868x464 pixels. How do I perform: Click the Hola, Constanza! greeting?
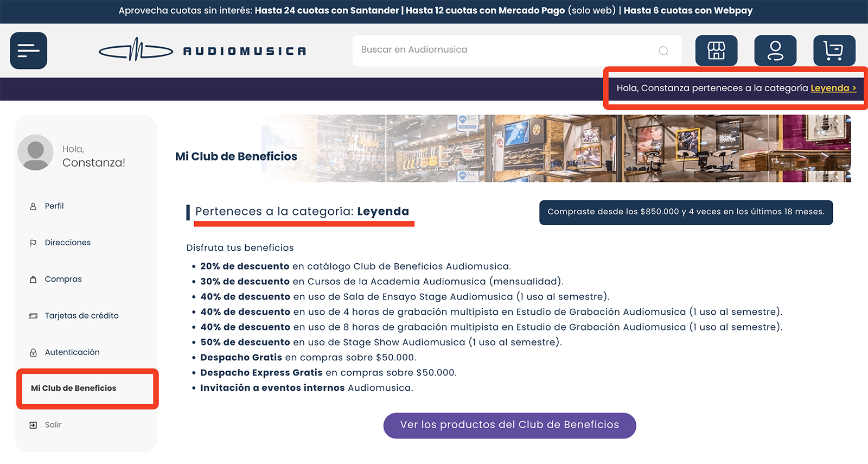coord(93,156)
